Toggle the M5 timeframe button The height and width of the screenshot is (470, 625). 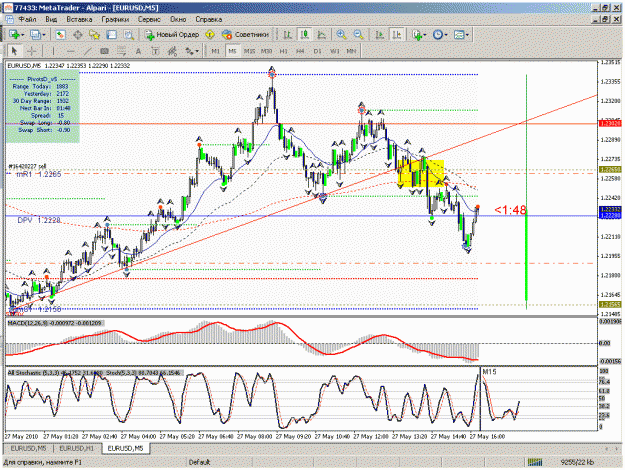(232, 51)
